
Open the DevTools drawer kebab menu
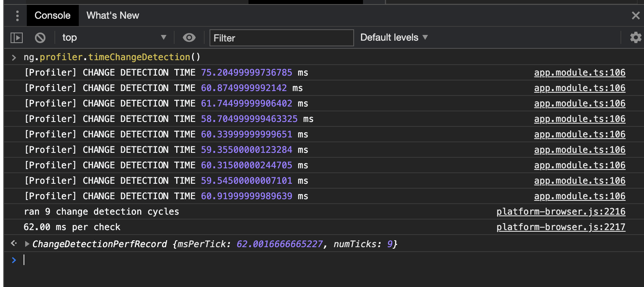(17, 16)
